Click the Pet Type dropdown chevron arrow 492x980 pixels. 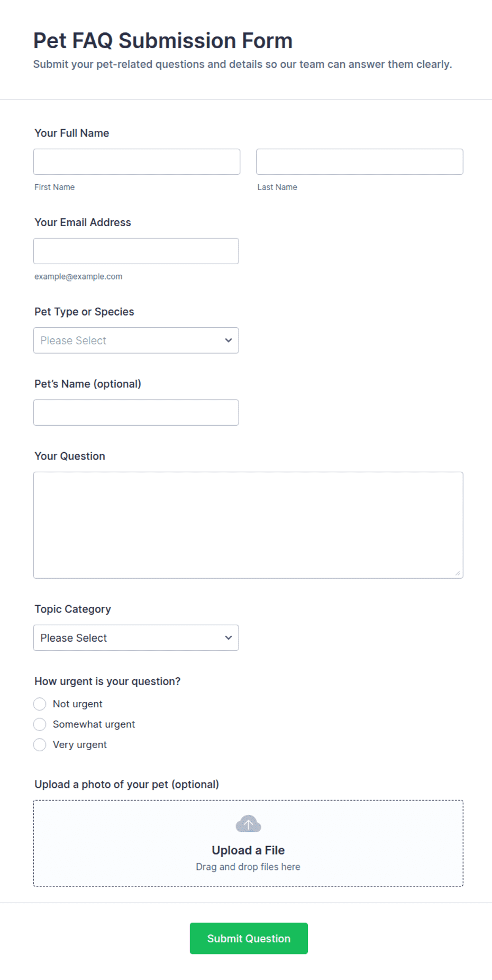click(x=229, y=340)
